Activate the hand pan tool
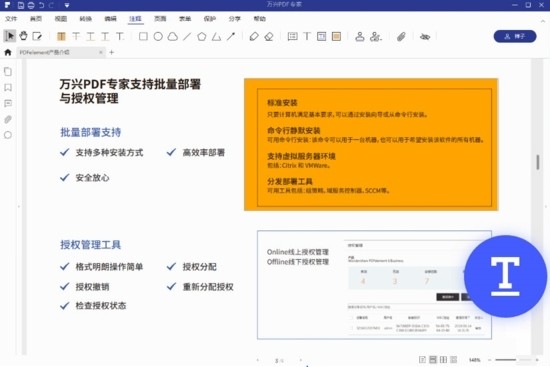The height and width of the screenshot is (367, 550). pyautogui.click(x=24, y=36)
